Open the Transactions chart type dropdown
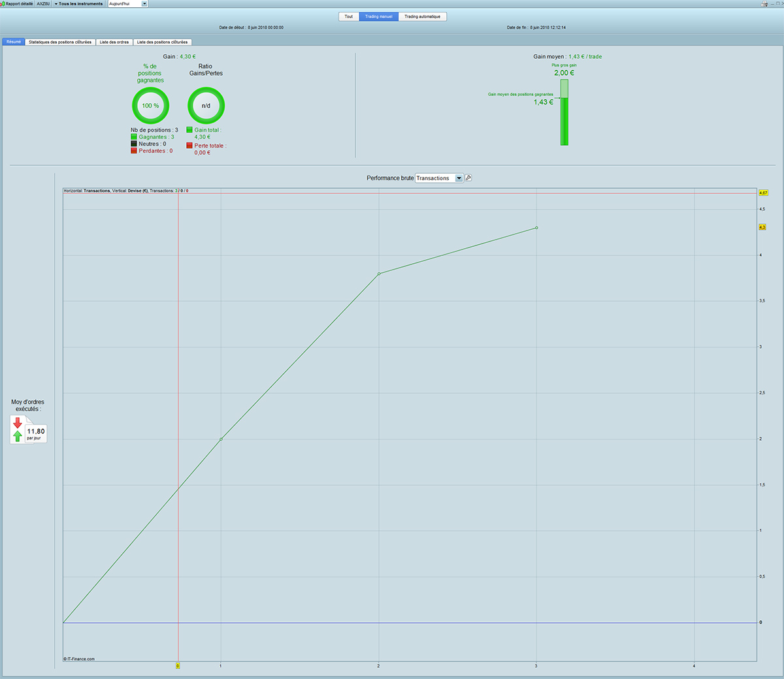784x679 pixels. point(439,178)
